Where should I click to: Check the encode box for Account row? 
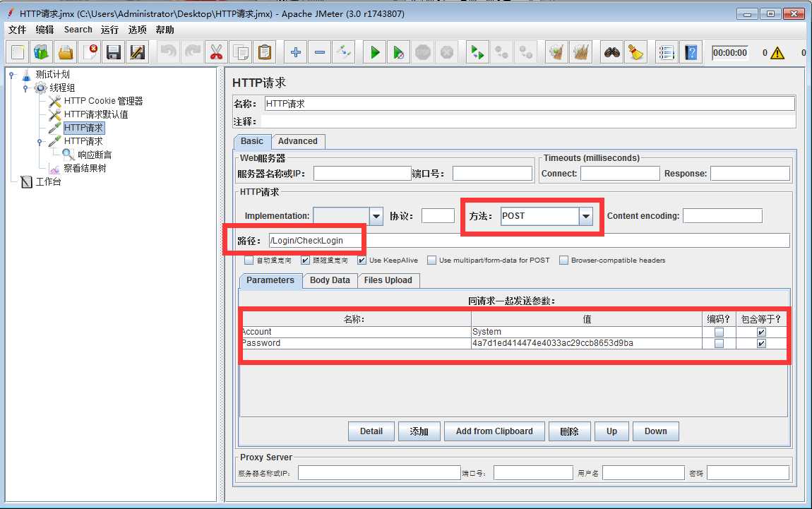tap(719, 332)
